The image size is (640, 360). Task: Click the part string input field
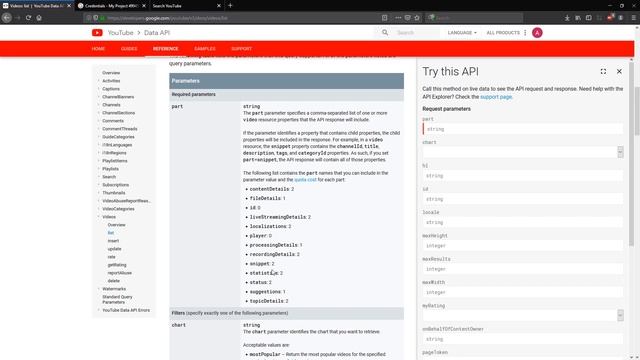coord(523,129)
